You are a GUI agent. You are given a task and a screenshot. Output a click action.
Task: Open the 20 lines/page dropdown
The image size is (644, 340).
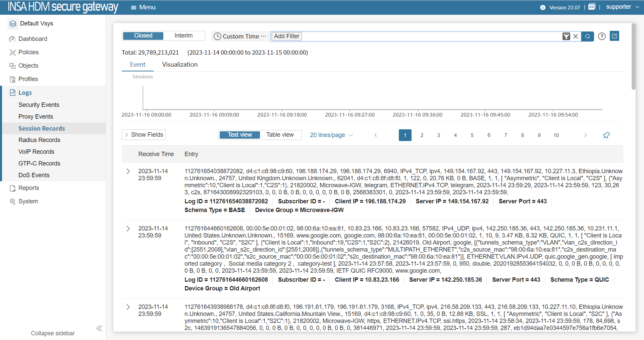click(331, 135)
